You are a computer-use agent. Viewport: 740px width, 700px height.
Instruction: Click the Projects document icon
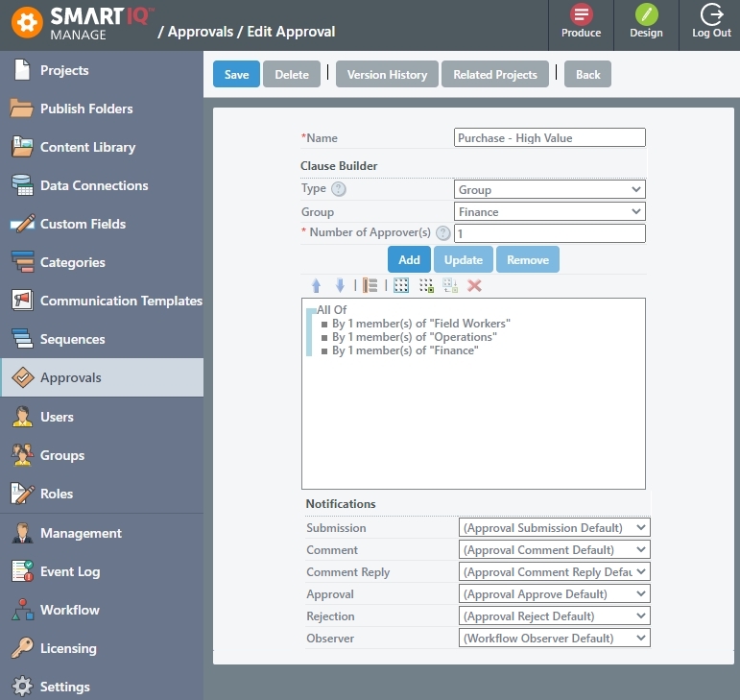[22, 70]
